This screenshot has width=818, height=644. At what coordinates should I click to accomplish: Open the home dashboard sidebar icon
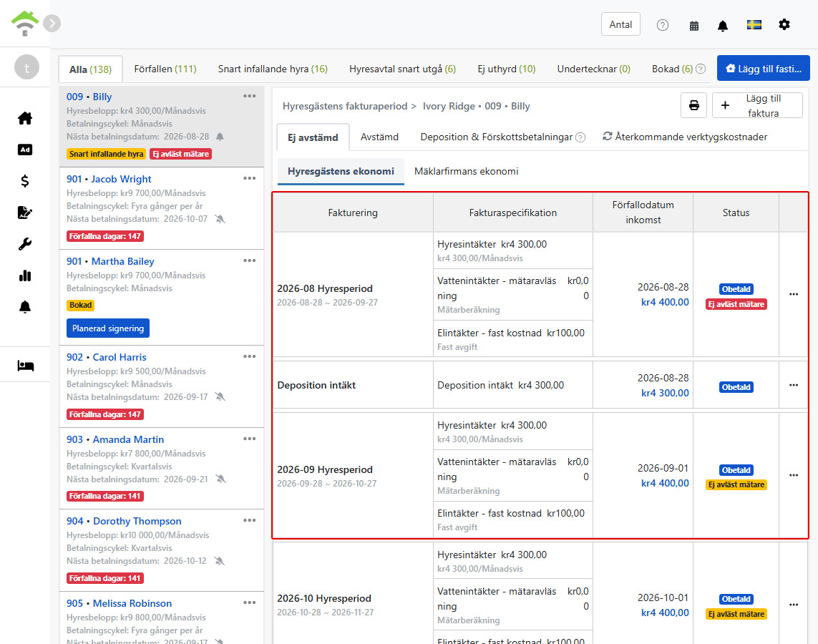[x=25, y=118]
